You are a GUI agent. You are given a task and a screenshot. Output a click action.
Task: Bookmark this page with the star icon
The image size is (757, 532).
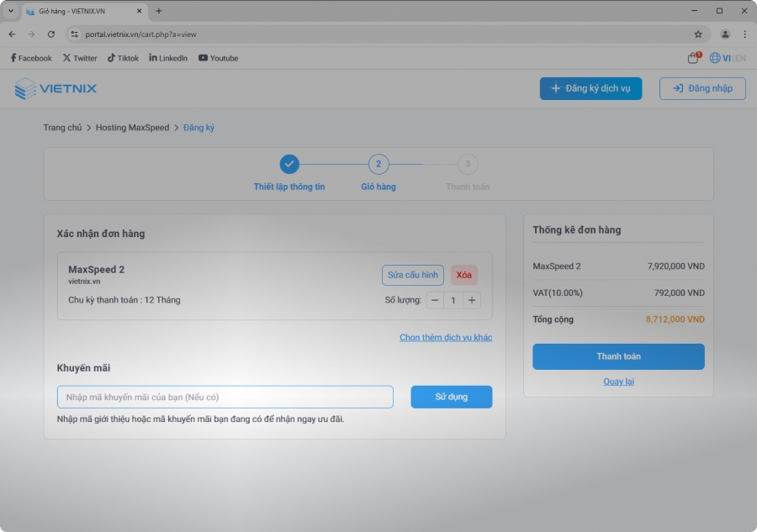click(698, 34)
